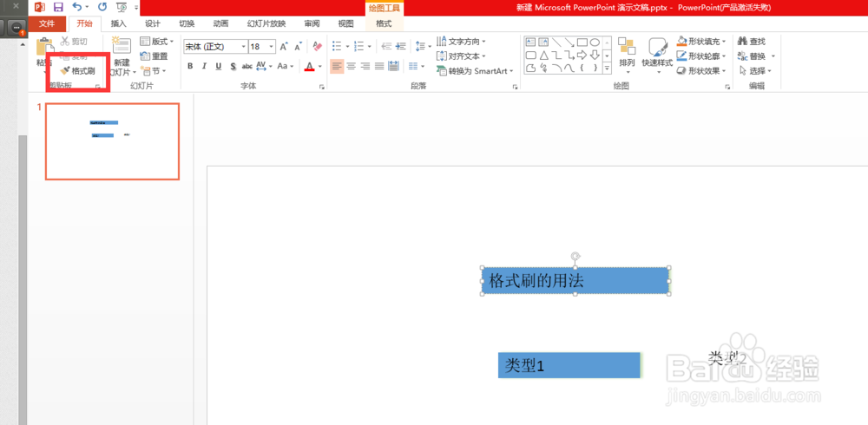Select slide 1 thumbnail in the slide panel

(x=112, y=141)
